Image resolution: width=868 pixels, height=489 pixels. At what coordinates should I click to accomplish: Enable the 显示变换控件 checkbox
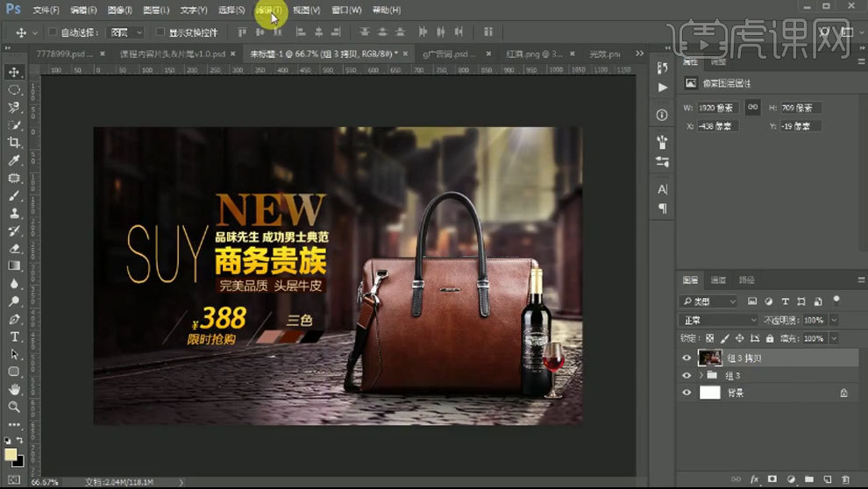tap(160, 32)
